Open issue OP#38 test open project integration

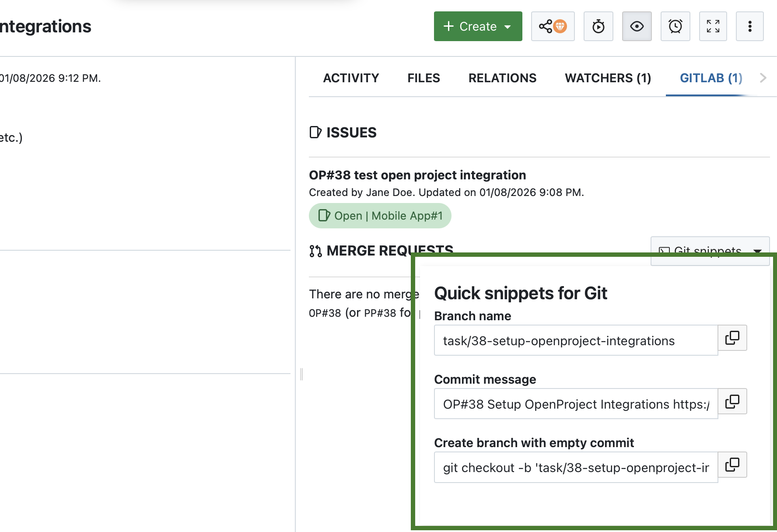pyautogui.click(x=417, y=175)
